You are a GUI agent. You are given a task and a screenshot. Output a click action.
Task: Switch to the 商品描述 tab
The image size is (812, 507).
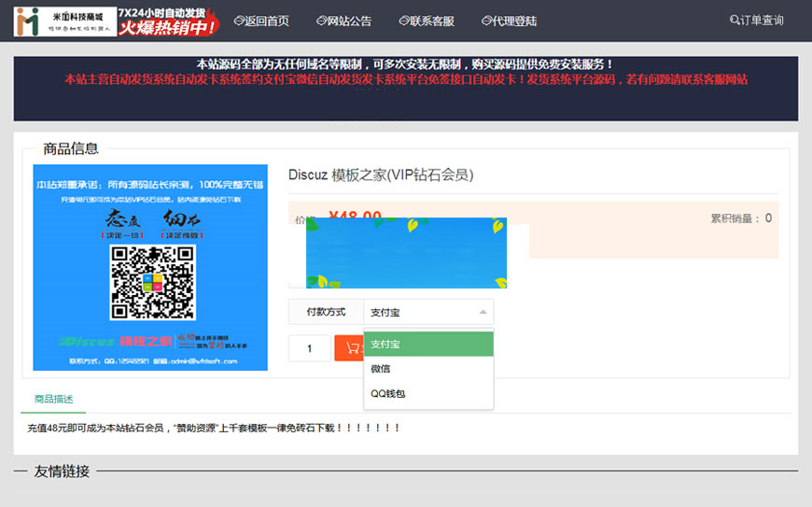(53, 400)
